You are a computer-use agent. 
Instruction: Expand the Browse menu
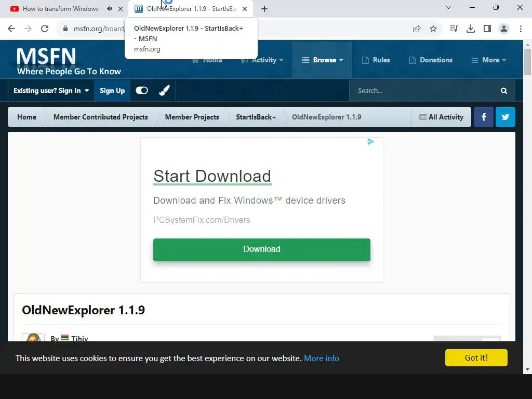pyautogui.click(x=322, y=60)
